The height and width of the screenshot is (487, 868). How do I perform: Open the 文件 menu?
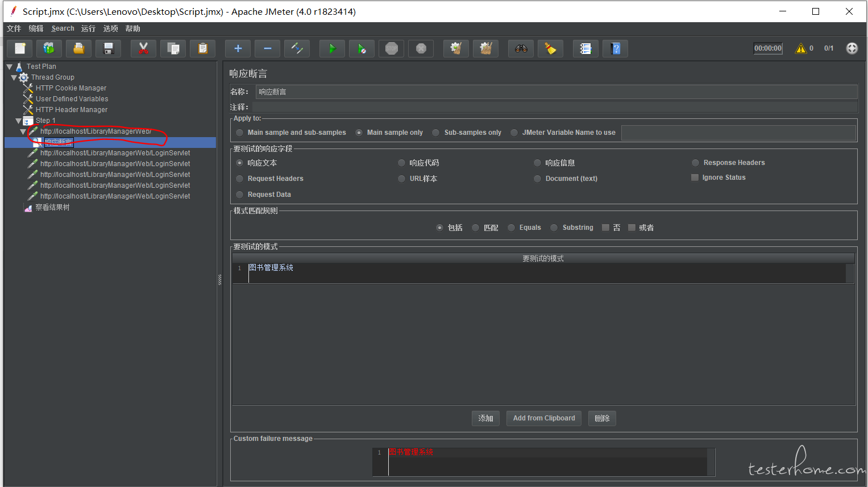point(14,28)
